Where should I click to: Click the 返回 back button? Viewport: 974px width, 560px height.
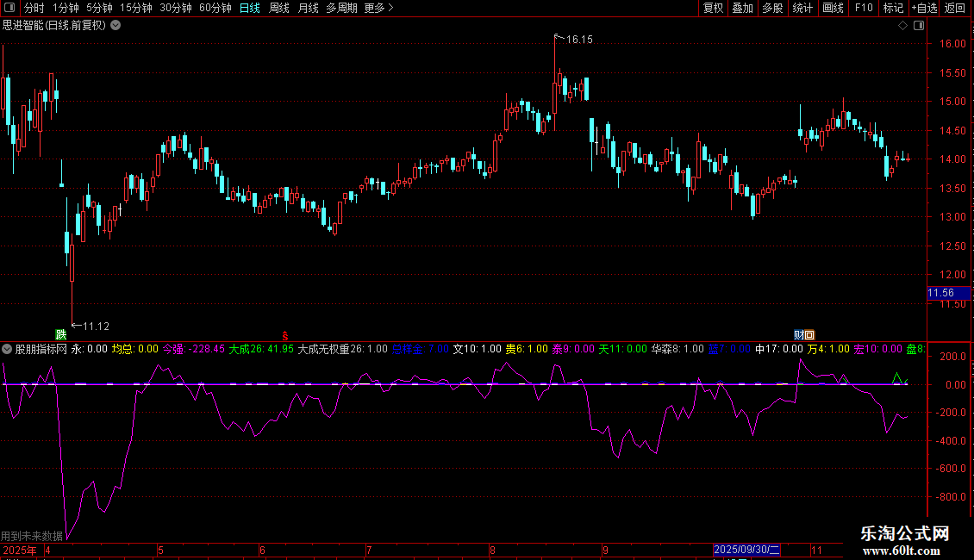[x=955, y=8]
